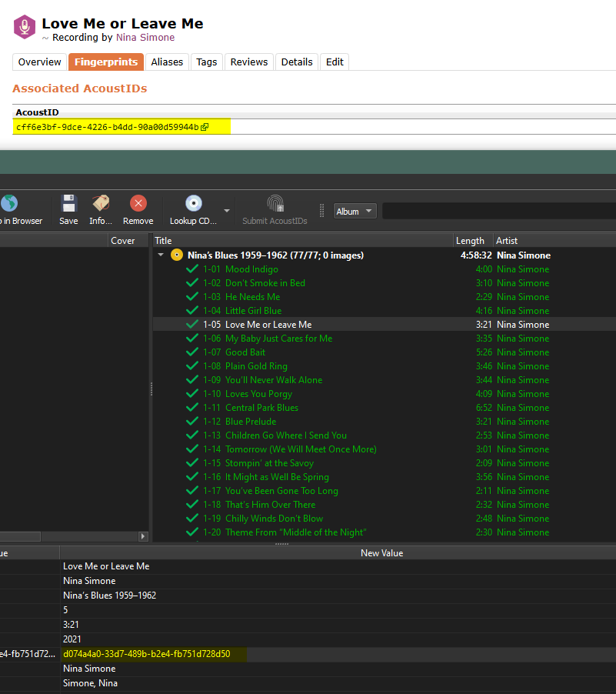Collapse the Nina's Blues 1959–1962 album
This screenshot has height=694, width=616.
pyautogui.click(x=161, y=255)
